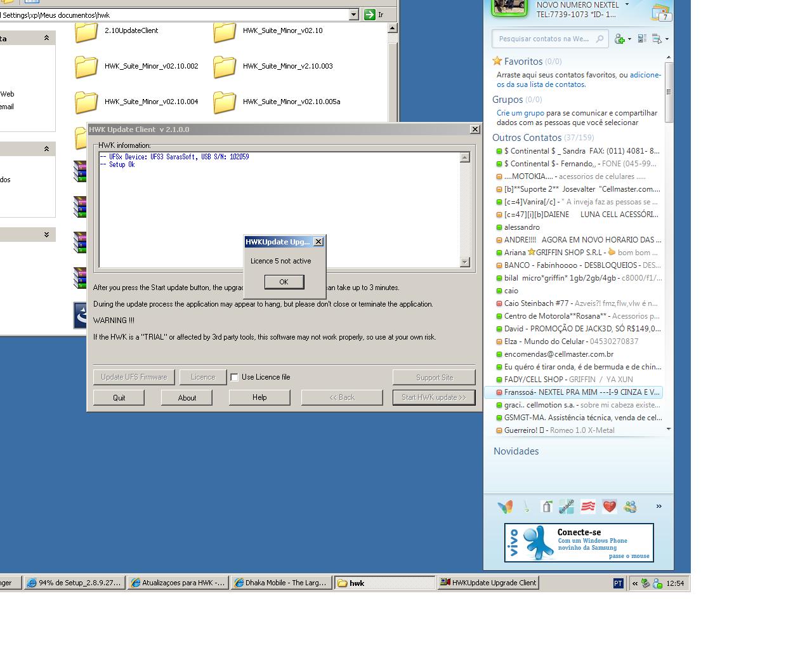Collapse the second Explorer task pane section
This screenshot has width=812, height=650.
(46, 149)
